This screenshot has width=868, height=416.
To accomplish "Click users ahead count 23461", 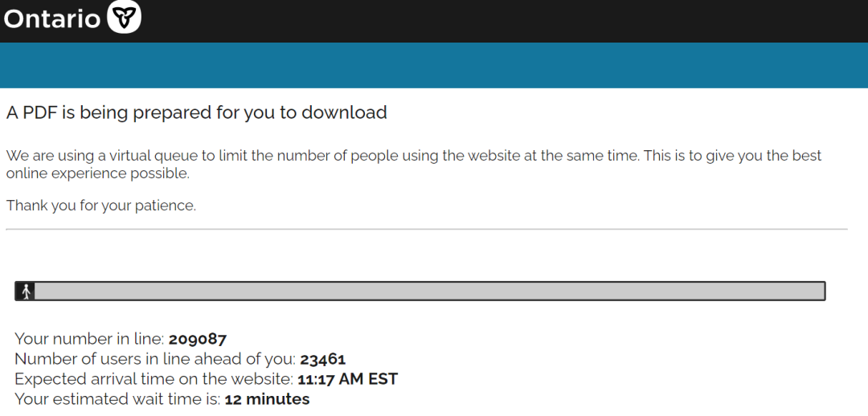I will pyautogui.click(x=323, y=359).
